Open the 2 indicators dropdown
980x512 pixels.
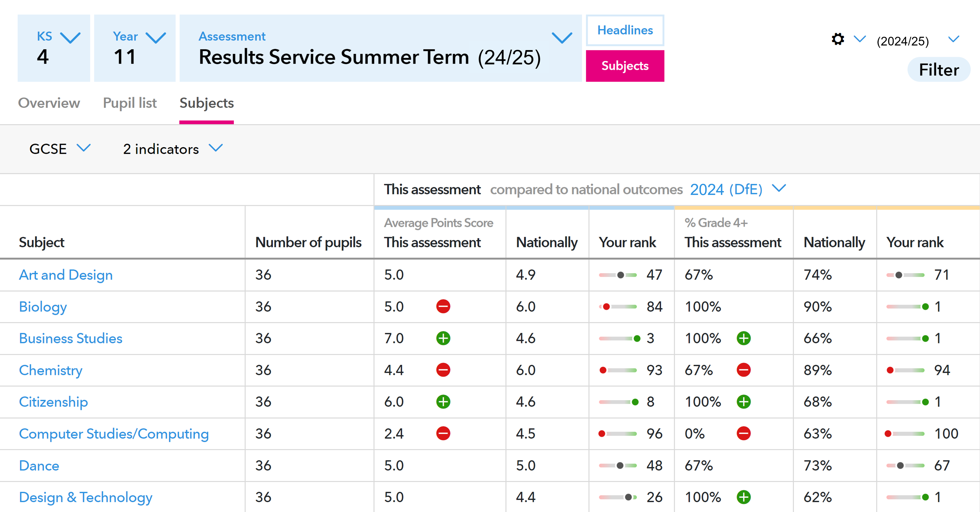(173, 148)
